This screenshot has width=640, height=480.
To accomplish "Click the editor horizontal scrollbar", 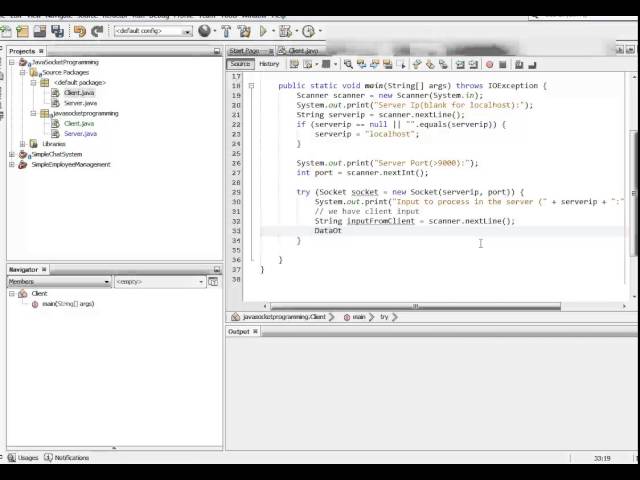I will coord(415,306).
